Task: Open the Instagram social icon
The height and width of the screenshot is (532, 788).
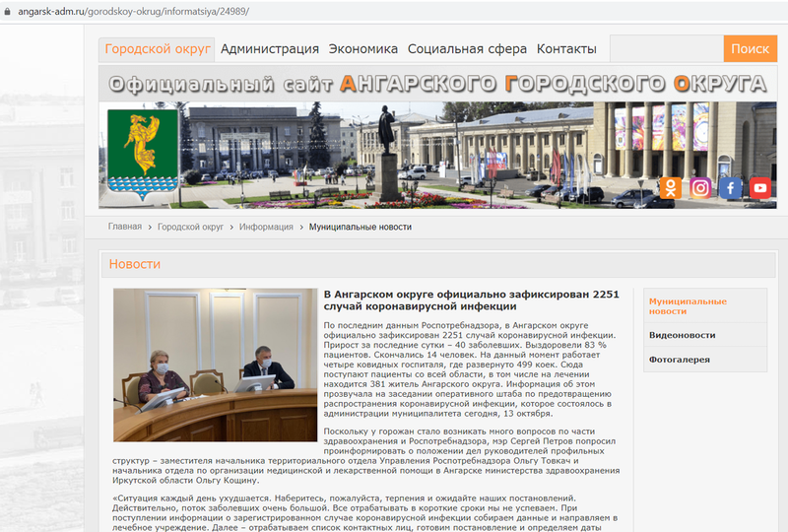Action: pyautogui.click(x=700, y=188)
